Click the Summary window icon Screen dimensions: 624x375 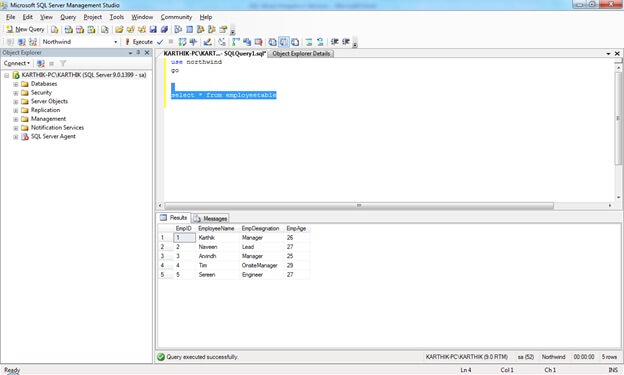point(189,29)
